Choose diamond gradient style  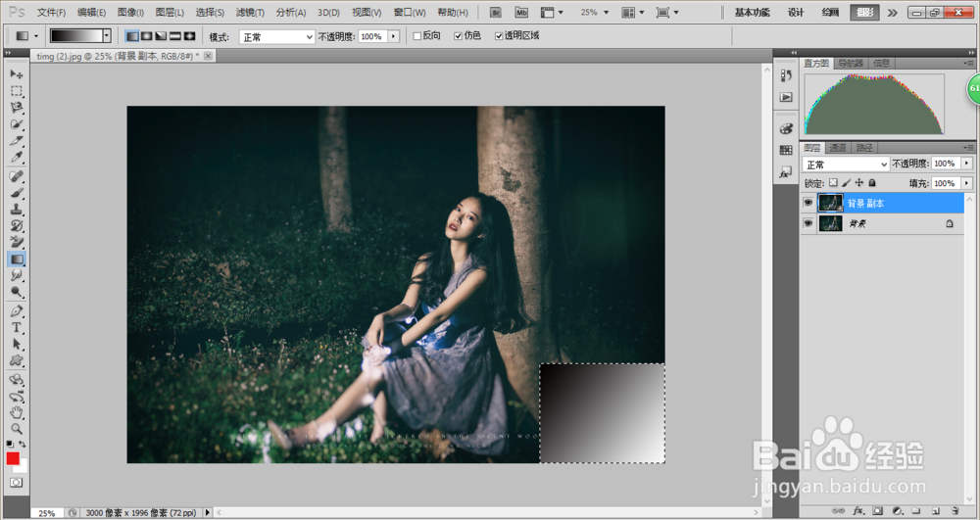[x=189, y=36]
